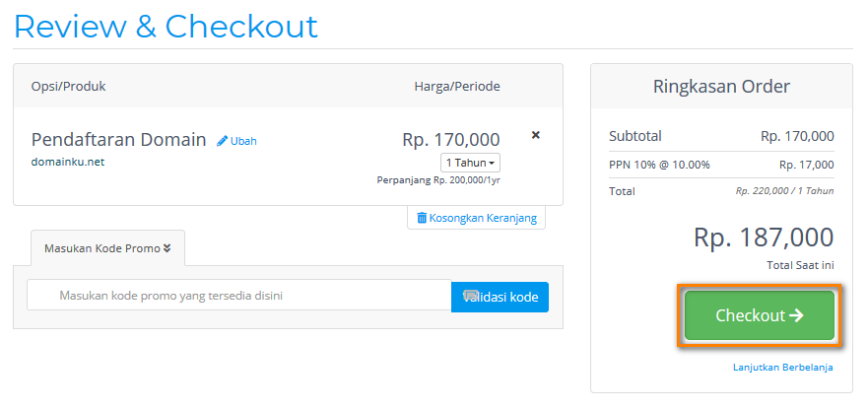868x409 pixels.
Task: Click the domainku.net domain name text
Action: tap(68, 162)
